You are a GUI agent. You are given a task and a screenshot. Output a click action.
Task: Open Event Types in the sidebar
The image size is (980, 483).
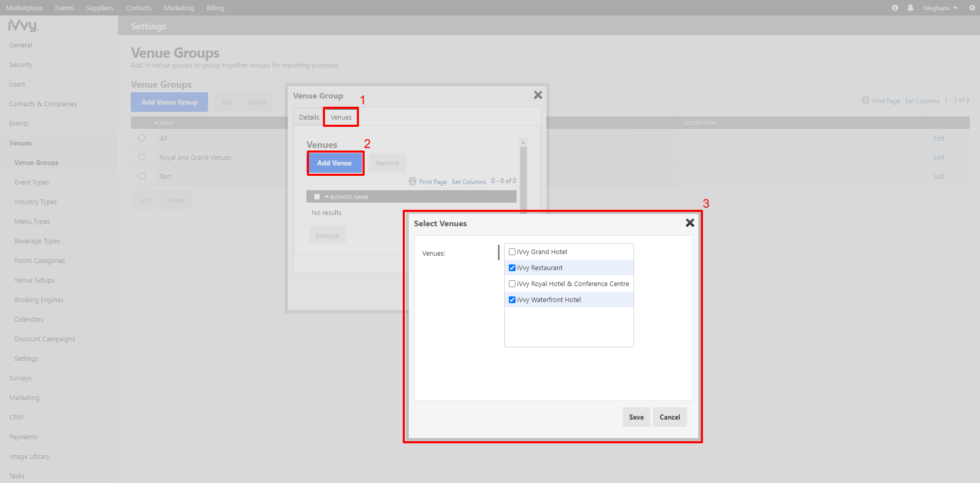pos(31,182)
